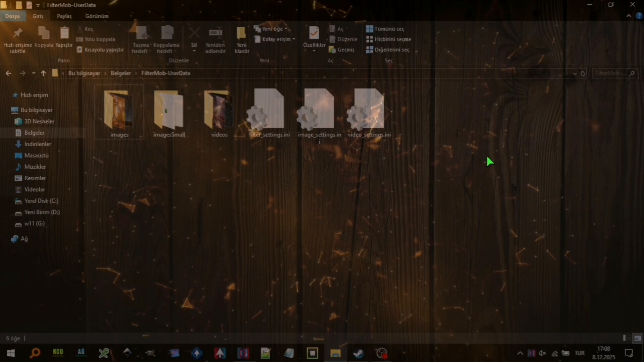Go up one folder level arrow
The height and width of the screenshot is (362, 644).
click(43, 73)
